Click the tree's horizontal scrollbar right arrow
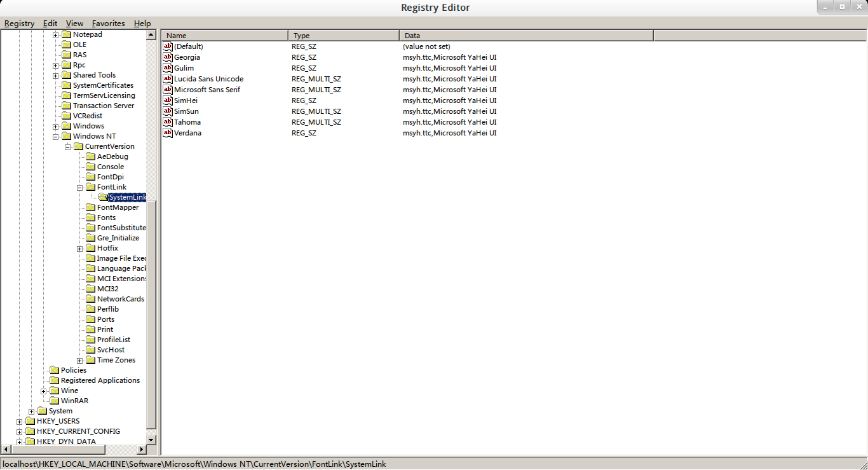The width and height of the screenshot is (868, 470). 142,449
